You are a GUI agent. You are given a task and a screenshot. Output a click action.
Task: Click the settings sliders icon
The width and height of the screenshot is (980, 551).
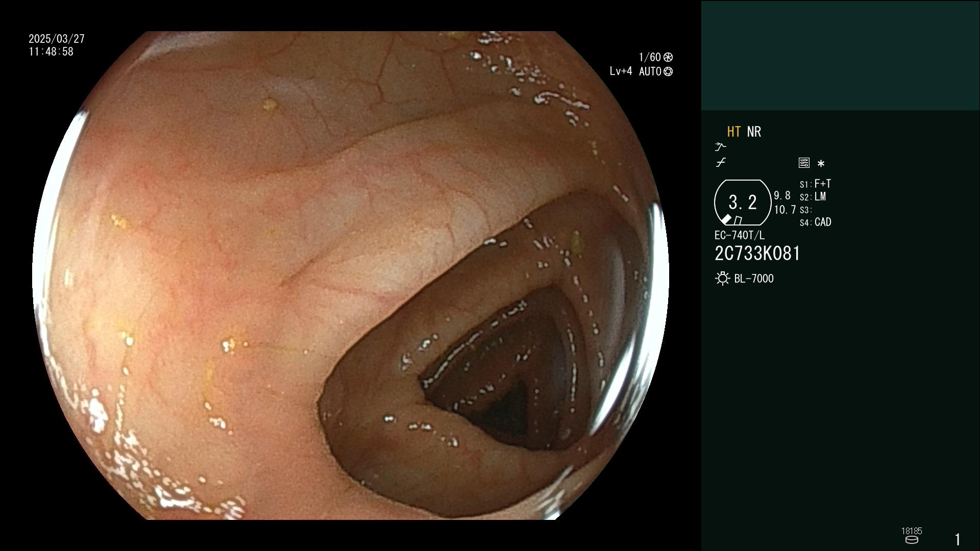click(x=804, y=163)
